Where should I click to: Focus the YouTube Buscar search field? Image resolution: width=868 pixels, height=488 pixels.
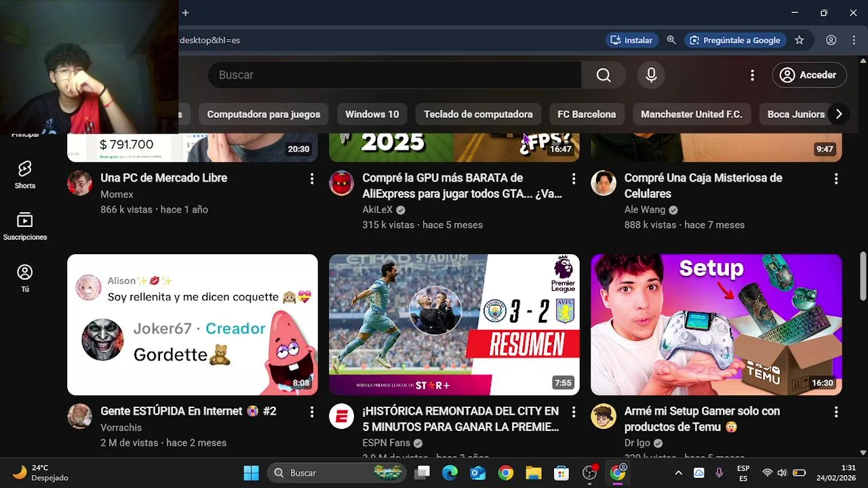(x=395, y=75)
